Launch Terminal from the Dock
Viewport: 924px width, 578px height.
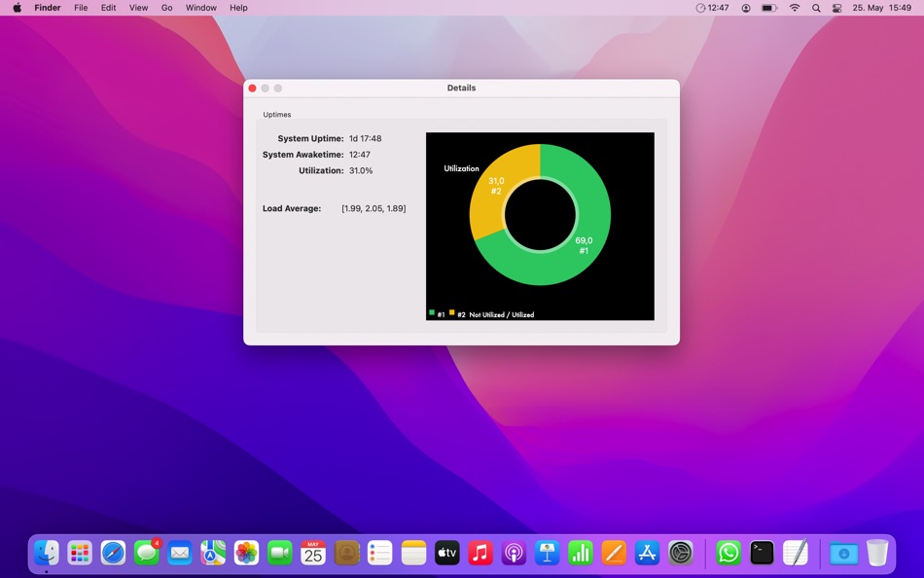click(762, 553)
